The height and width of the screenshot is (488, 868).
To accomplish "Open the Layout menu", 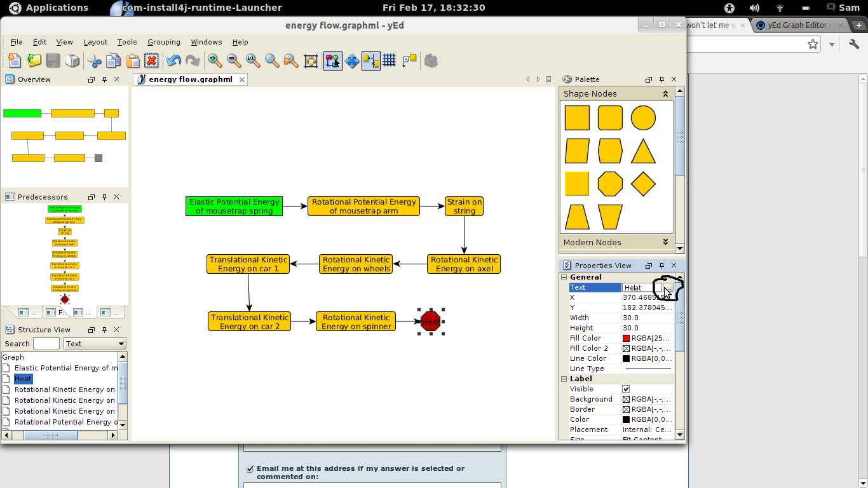I will click(x=95, y=42).
